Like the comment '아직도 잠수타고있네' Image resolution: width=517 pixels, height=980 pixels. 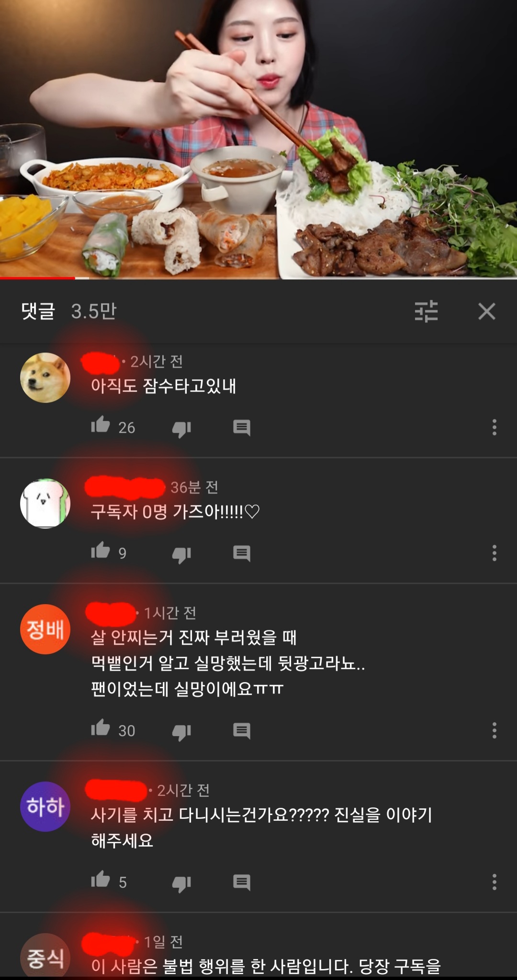[x=101, y=425]
